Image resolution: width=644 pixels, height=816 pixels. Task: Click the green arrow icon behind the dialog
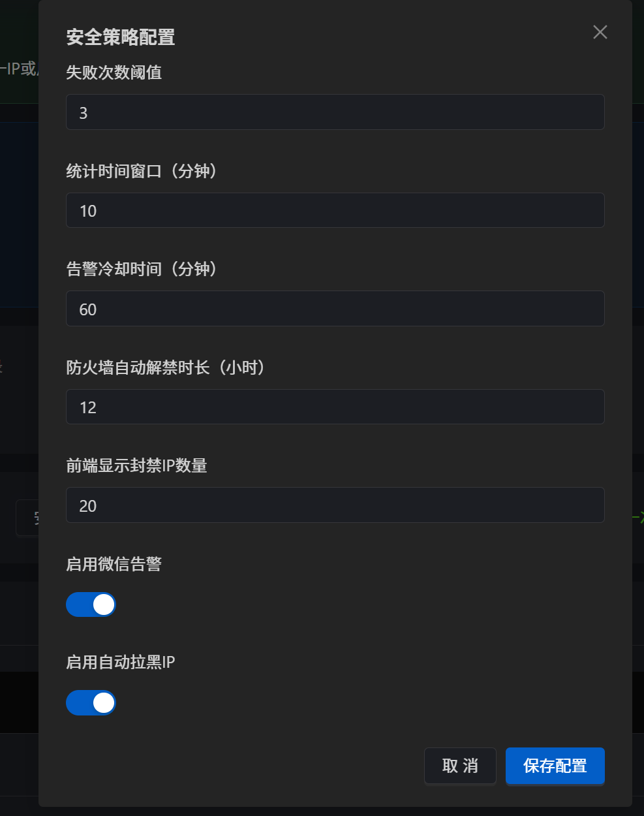coord(638,517)
